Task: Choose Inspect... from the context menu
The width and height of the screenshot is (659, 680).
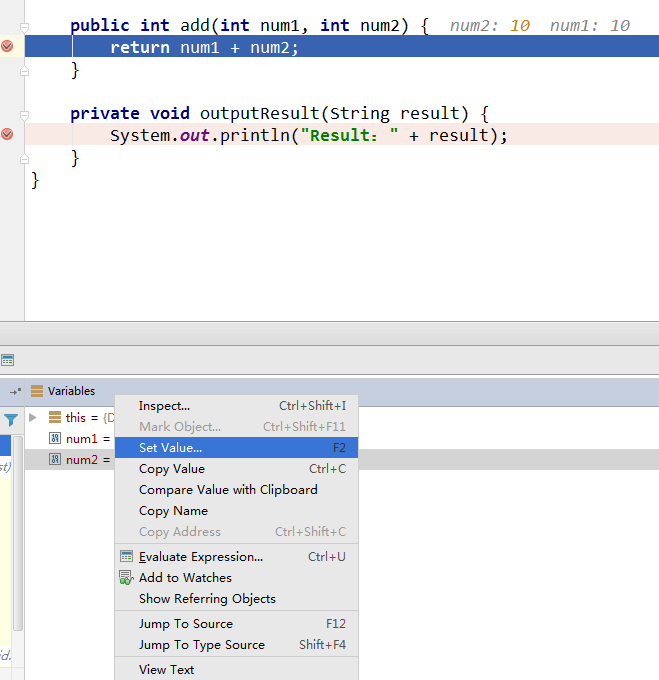Action: [x=236, y=406]
